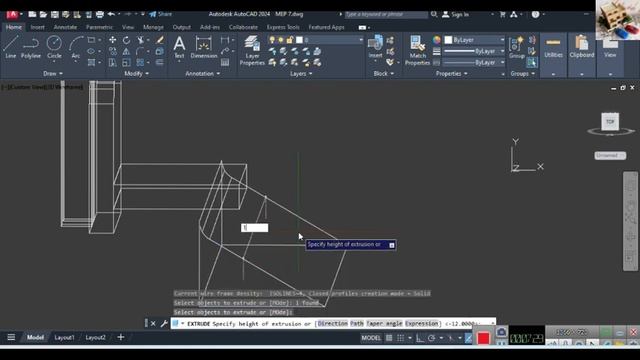This screenshot has width=640, height=360.
Task: Click the Share button
Action: click(x=160, y=14)
